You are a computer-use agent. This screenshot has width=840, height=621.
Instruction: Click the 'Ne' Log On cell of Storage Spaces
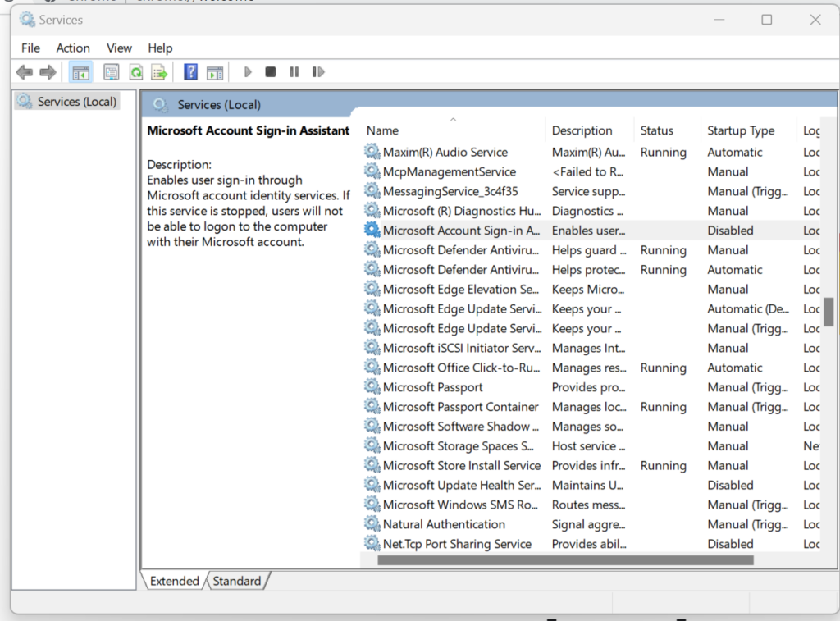pos(811,445)
